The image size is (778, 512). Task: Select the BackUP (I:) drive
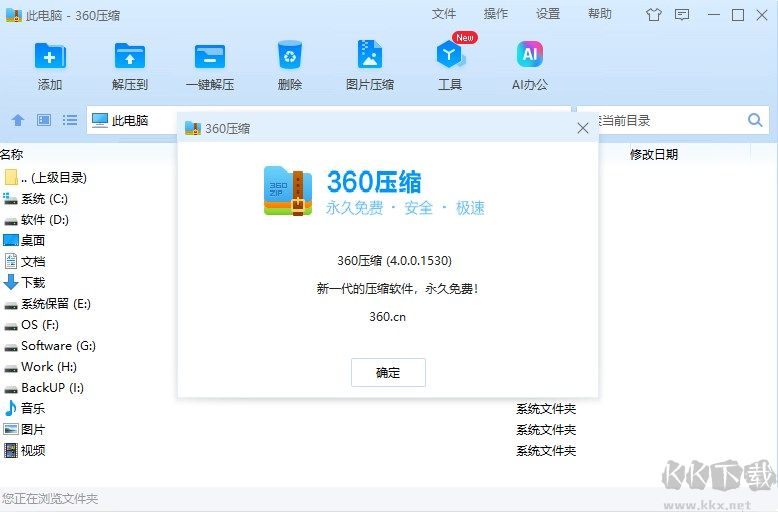click(x=44, y=387)
